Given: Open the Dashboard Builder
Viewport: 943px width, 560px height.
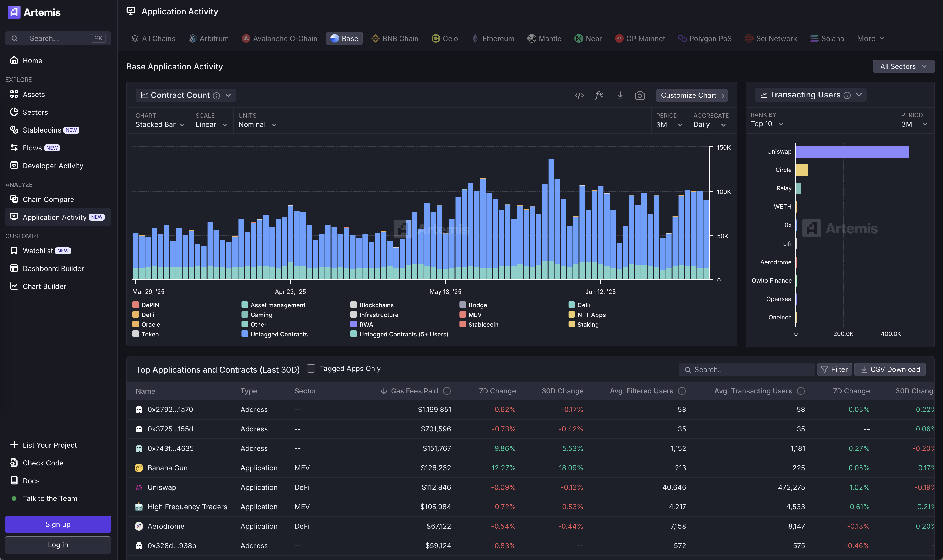Looking at the screenshot, I should [x=53, y=268].
